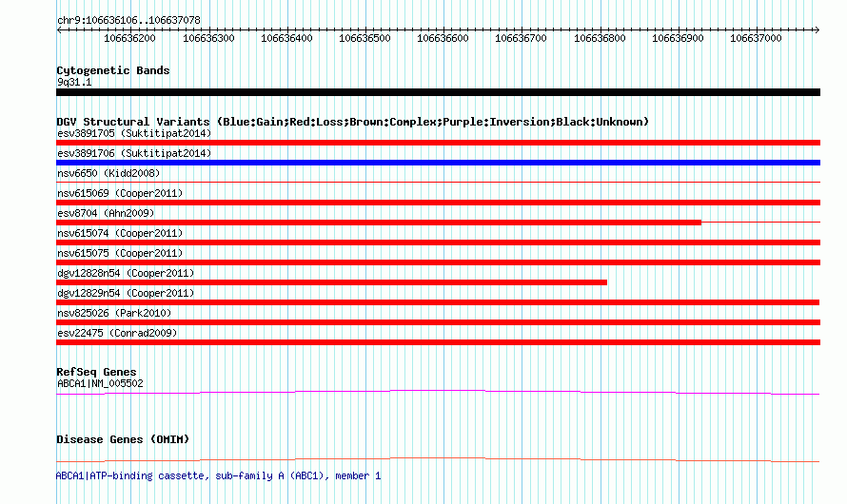Click ruler position 106636600
This screenshot has width=847, height=504.
(x=443, y=39)
